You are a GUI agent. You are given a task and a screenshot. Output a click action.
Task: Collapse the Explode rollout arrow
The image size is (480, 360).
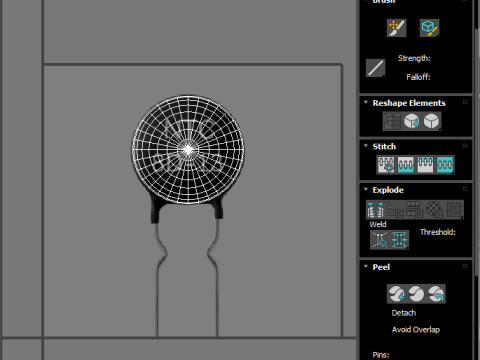point(366,189)
